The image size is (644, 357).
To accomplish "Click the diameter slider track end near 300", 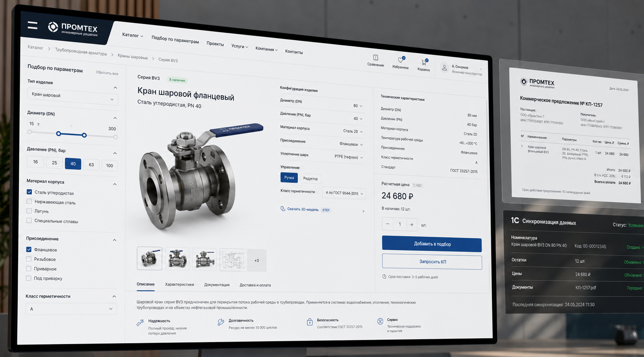I will (x=116, y=137).
